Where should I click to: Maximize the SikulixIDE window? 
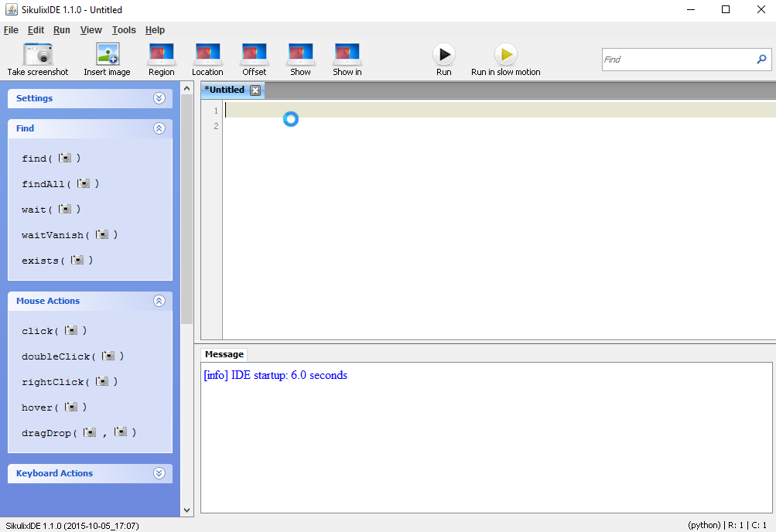point(726,9)
